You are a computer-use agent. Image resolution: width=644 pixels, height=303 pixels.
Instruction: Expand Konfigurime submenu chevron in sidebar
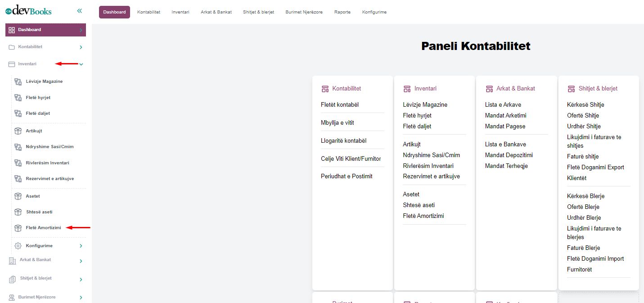tap(81, 246)
